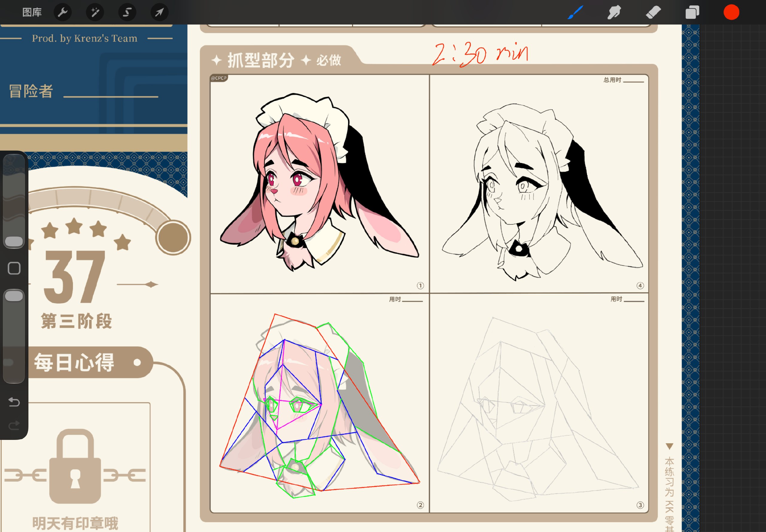Click the '第三阶段' label
This screenshot has height=532, width=766.
(76, 321)
